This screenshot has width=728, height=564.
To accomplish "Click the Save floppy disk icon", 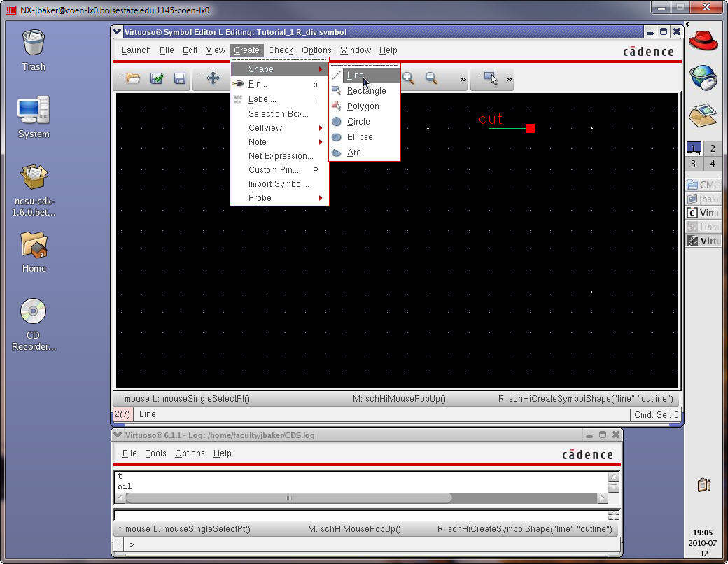I will [180, 79].
